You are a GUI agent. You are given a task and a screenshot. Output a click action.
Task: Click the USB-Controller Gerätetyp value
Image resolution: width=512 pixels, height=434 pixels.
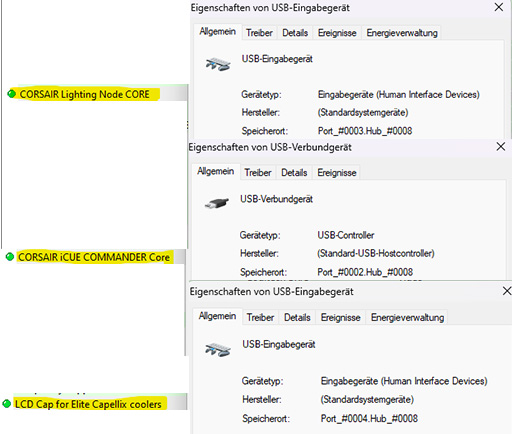pos(346,235)
